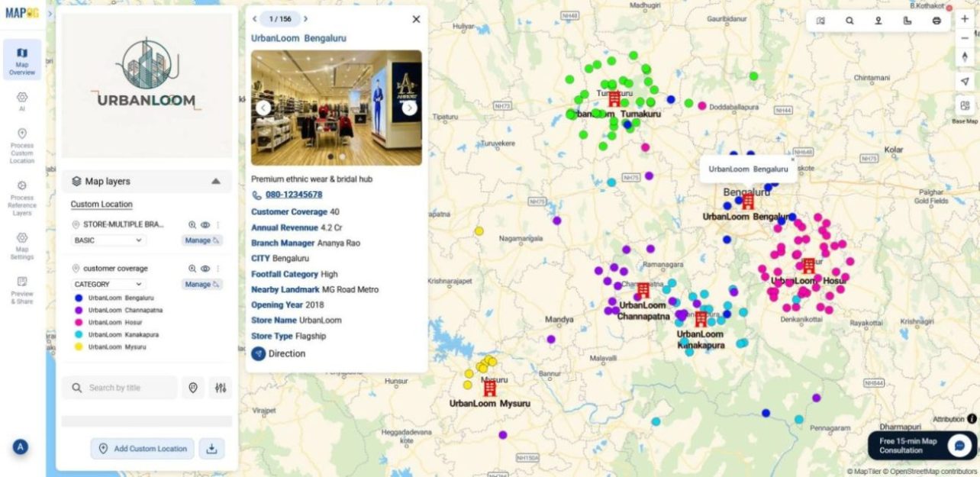Click the Manage button for customer coverage
This screenshot has height=477, width=980.
click(x=200, y=283)
